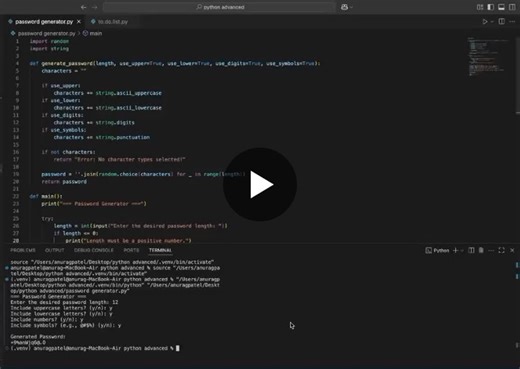Click the 'python advanced' command center search box

pos(219,7)
